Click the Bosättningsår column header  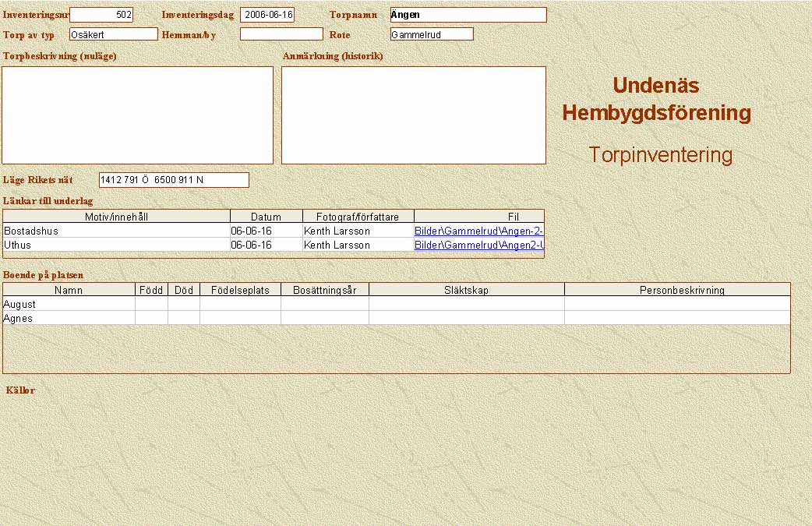(324, 290)
